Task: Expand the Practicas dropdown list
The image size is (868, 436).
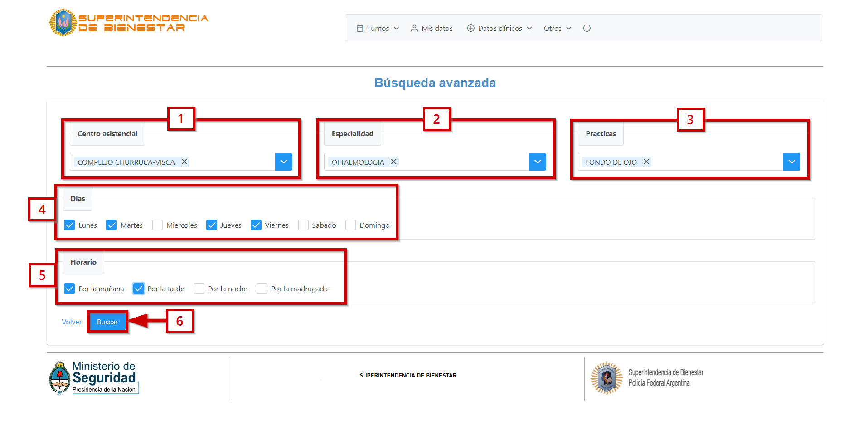Action: click(x=791, y=162)
